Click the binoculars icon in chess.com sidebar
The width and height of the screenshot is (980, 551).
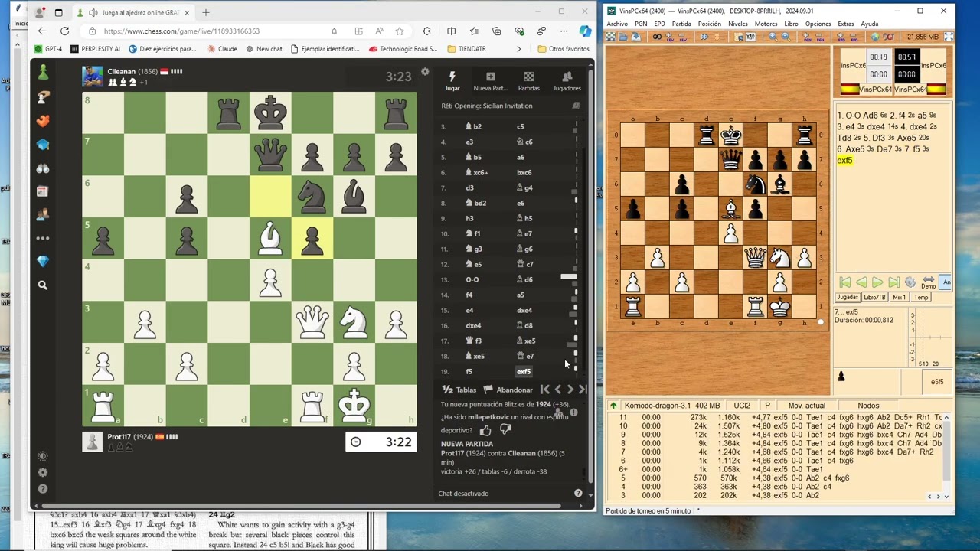tap(43, 168)
